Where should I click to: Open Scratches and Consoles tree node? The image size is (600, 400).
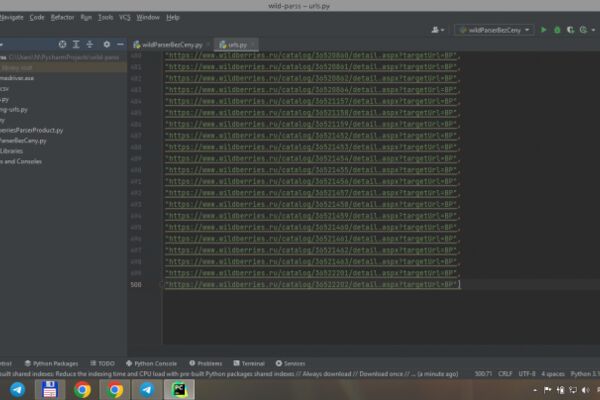pos(21,162)
